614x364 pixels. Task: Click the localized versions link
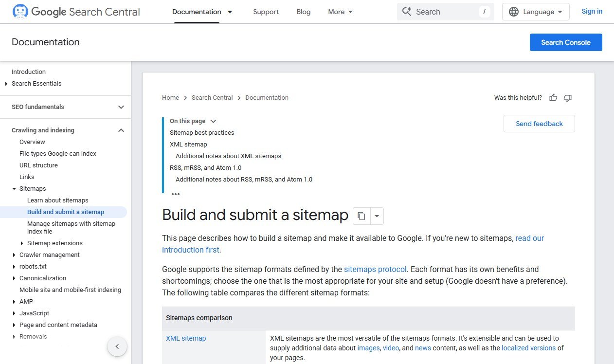(x=528, y=348)
